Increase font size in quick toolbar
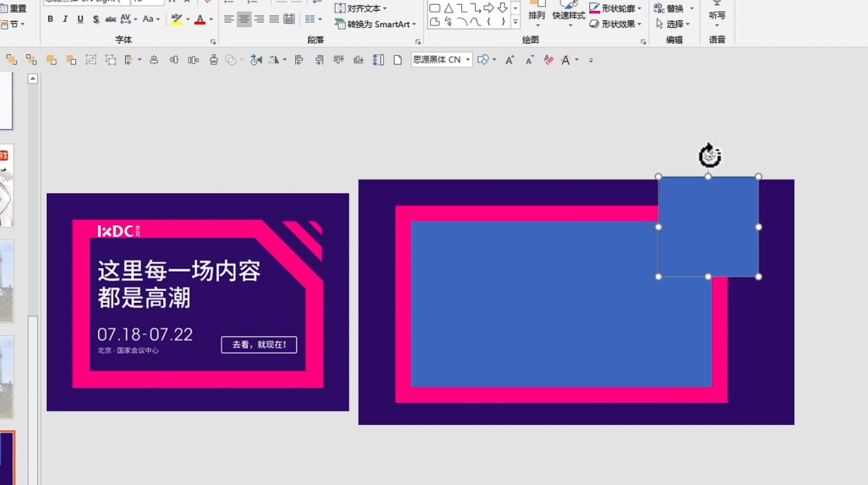This screenshot has width=868, height=485. (x=510, y=60)
